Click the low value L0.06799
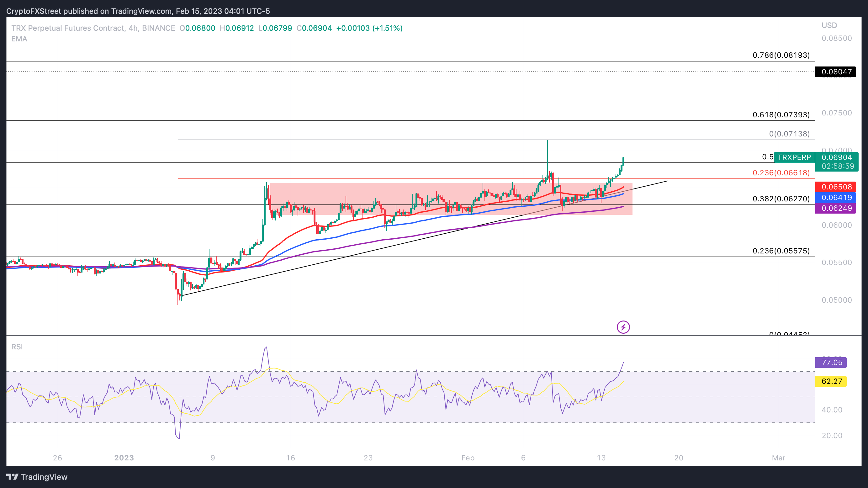 point(275,28)
